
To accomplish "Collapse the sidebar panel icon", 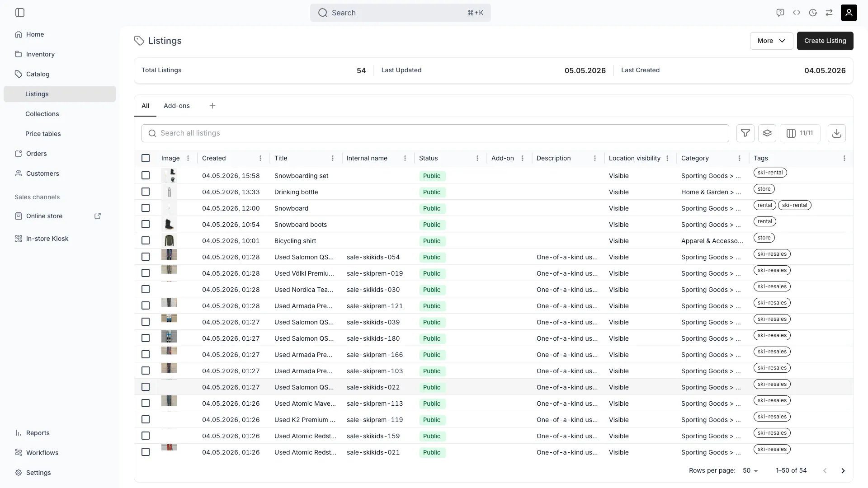I will click(20, 13).
